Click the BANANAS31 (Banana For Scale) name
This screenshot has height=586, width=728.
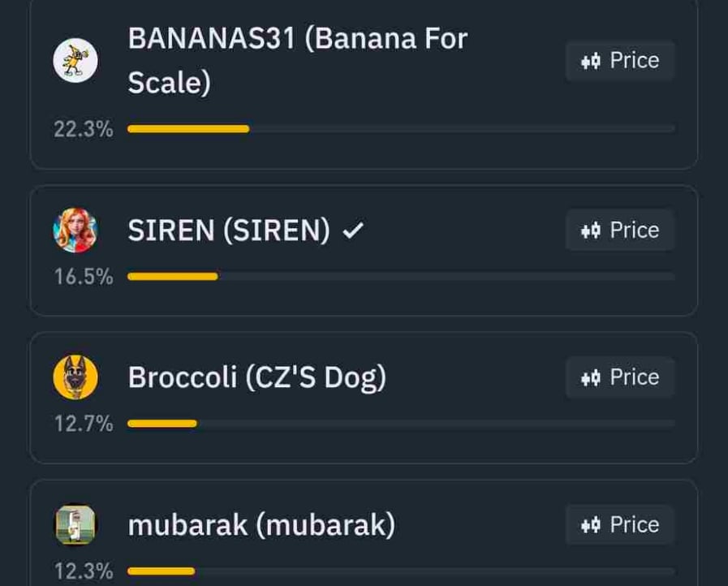coord(297,61)
